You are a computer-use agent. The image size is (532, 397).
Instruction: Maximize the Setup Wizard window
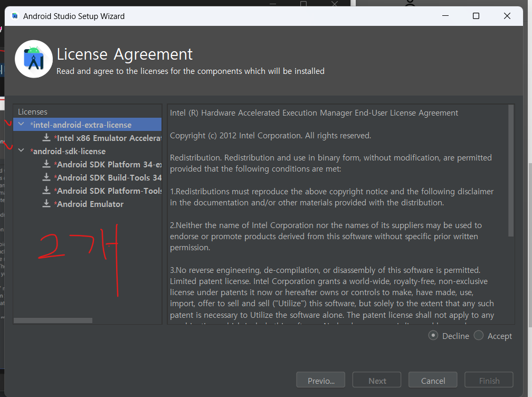(x=476, y=16)
